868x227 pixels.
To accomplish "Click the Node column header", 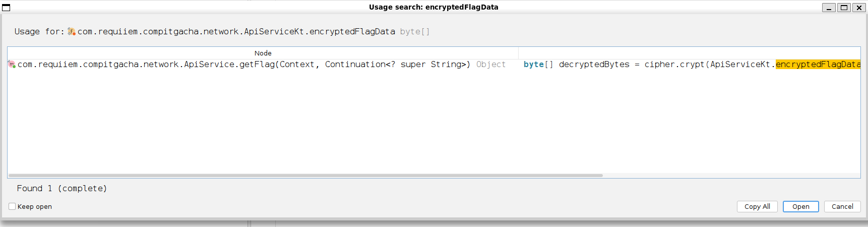I will click(x=263, y=53).
